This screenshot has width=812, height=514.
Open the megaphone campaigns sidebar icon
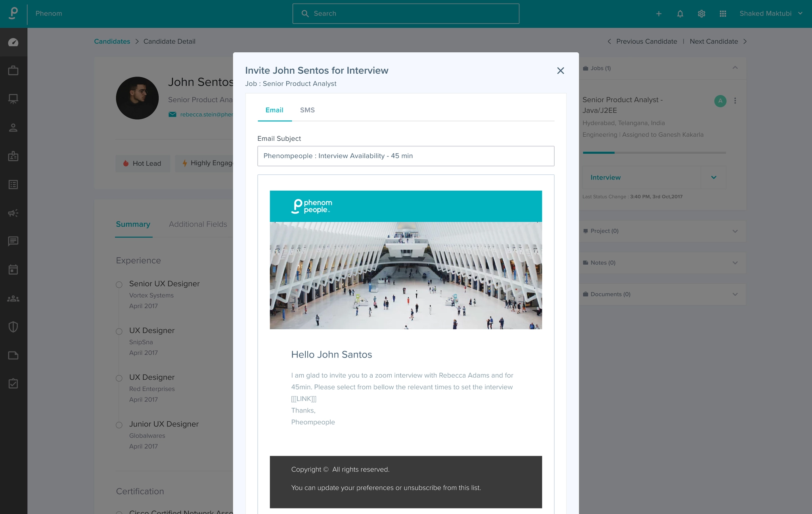point(13,213)
